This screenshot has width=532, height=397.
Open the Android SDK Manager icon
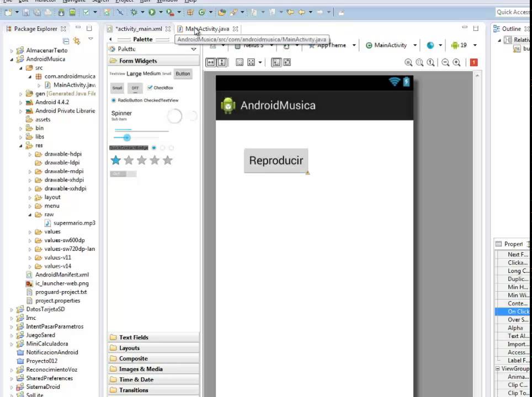61,13
